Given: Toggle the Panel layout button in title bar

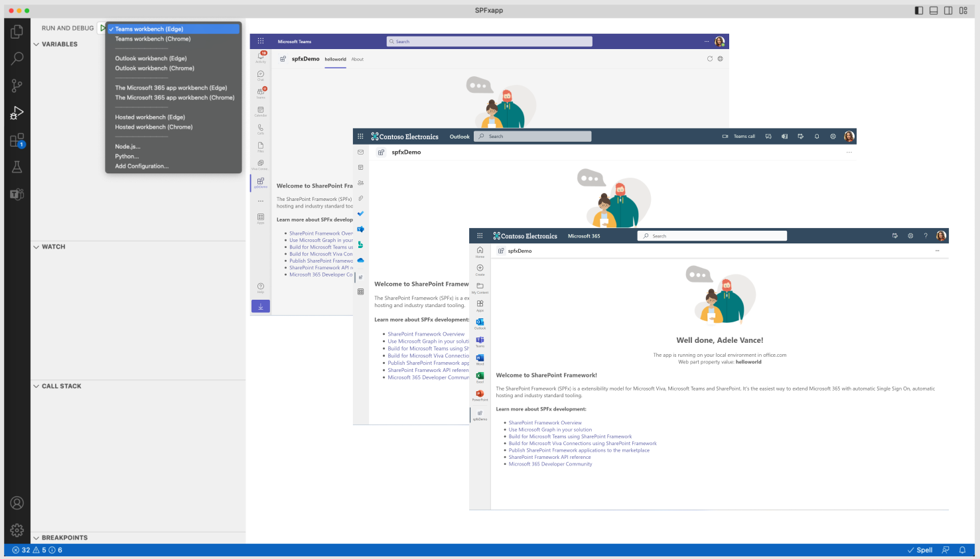Looking at the screenshot, I should (x=934, y=11).
